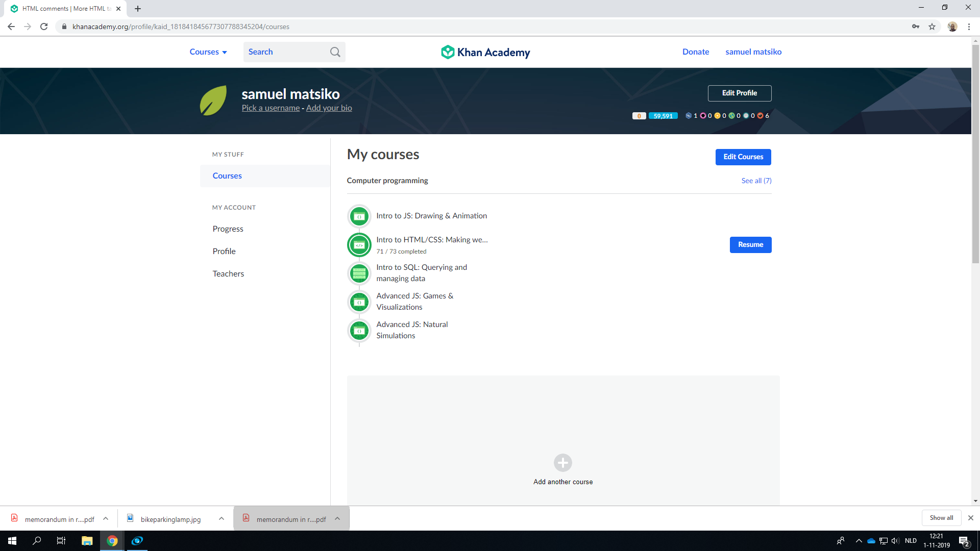Screen dimensions: 980x551
Task: Open Intro to SQL: Querying and managing data
Action: 422,273
